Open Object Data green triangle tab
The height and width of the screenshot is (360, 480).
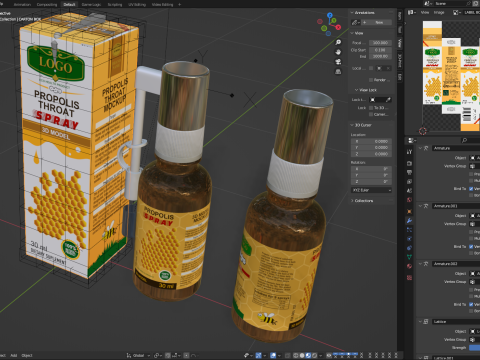[409, 257]
